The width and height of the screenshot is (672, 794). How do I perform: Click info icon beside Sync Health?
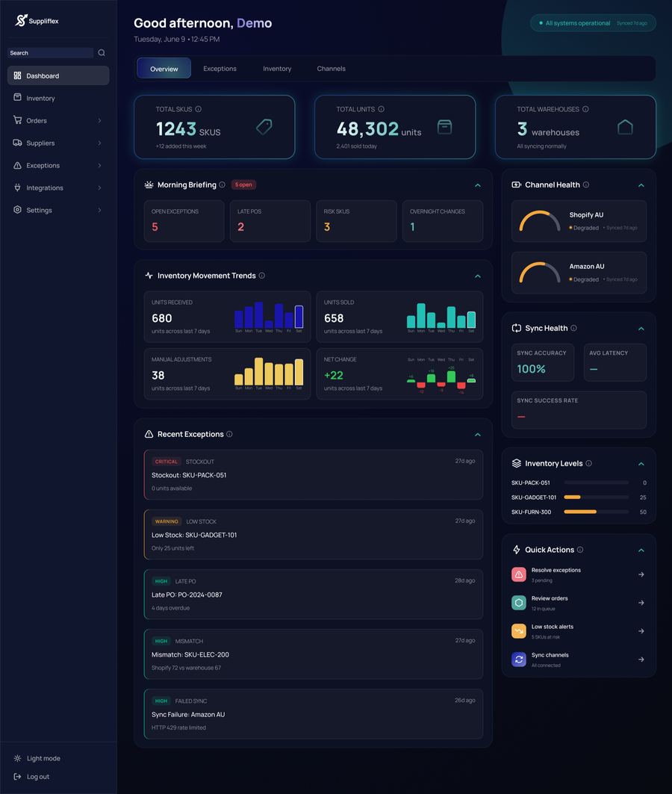click(x=574, y=328)
